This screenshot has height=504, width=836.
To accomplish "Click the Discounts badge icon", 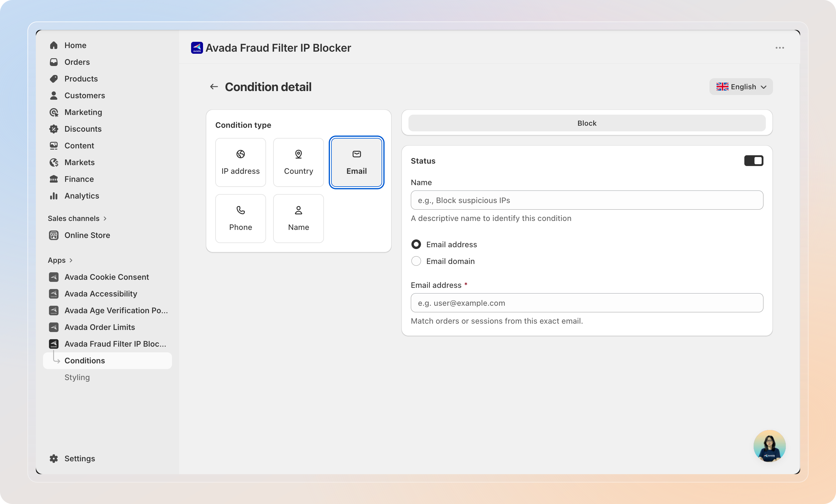I will click(x=54, y=129).
